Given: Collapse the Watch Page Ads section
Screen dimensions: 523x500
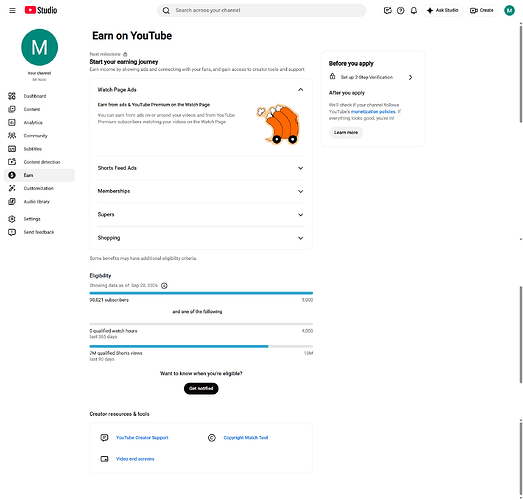Looking at the screenshot, I should (x=301, y=90).
